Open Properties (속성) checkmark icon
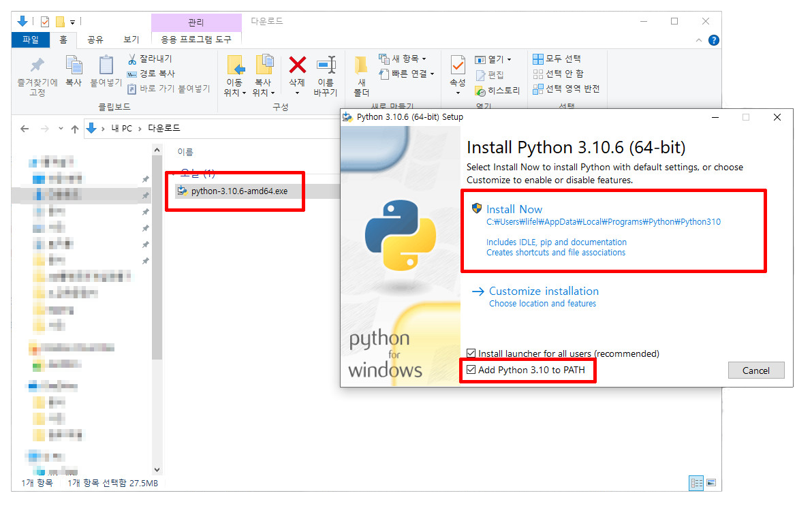 (x=458, y=66)
